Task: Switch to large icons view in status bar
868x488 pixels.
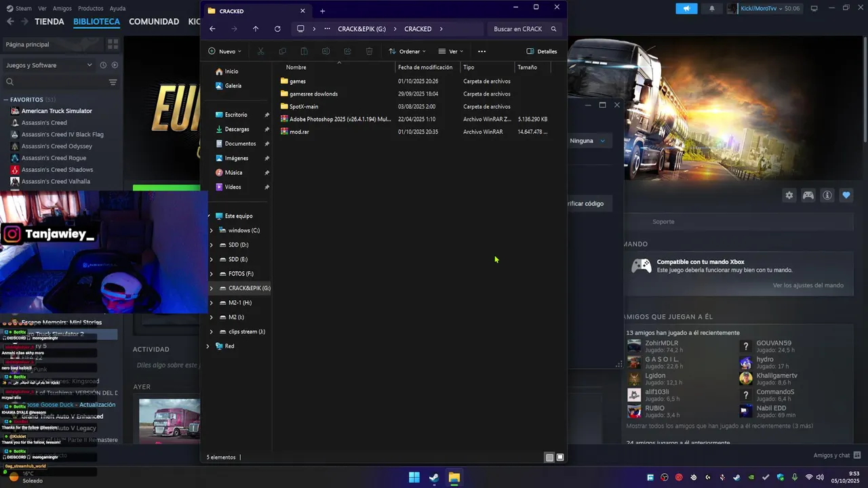Action: (560, 457)
